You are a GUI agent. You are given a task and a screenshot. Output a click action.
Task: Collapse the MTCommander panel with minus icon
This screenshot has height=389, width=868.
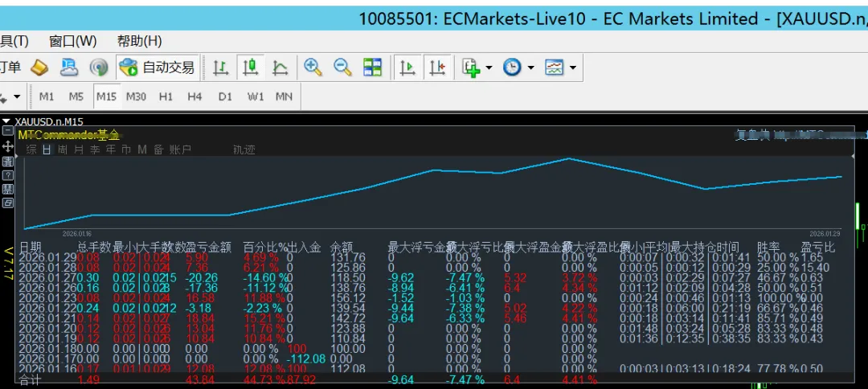click(8, 131)
